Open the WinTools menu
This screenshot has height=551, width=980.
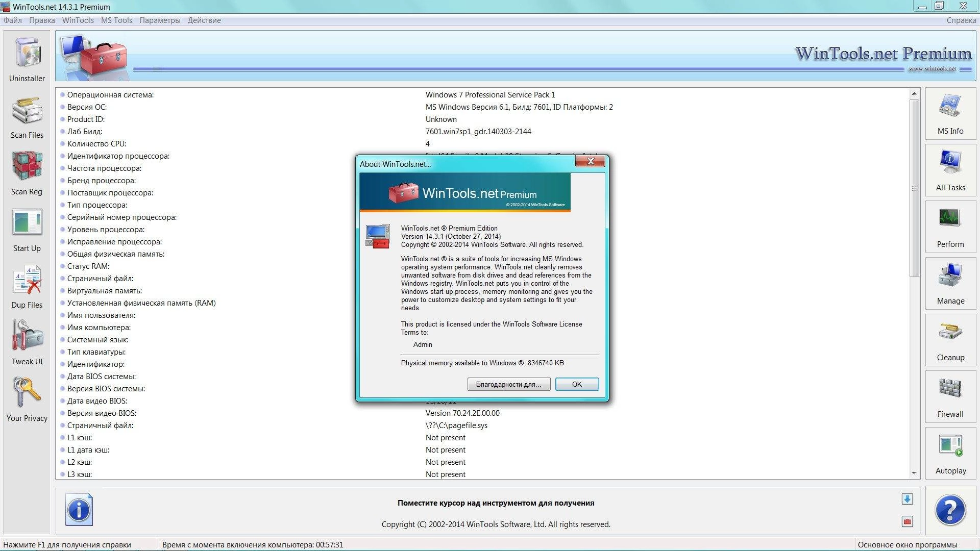[78, 20]
